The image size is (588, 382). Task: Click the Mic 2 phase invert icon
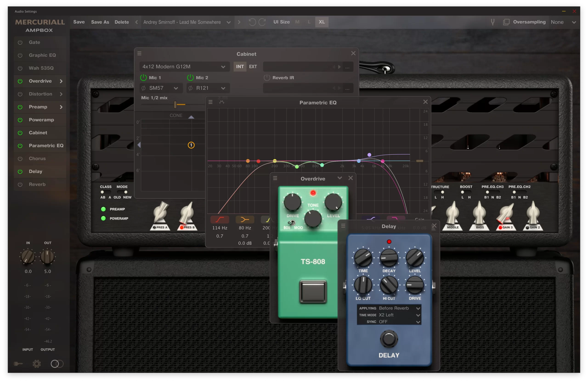click(190, 88)
